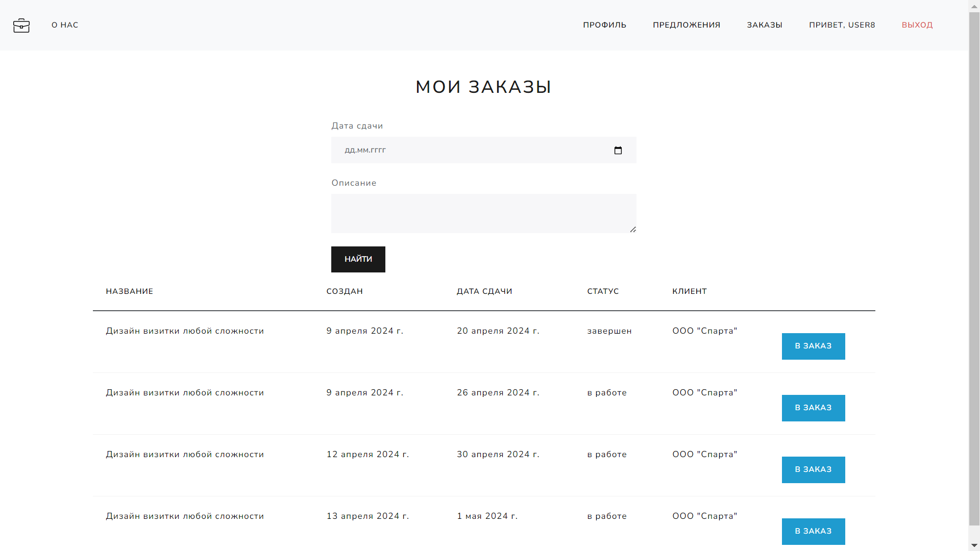This screenshot has width=980, height=551.
Task: Select title of order created 12 апреля 2024
Action: click(x=185, y=455)
